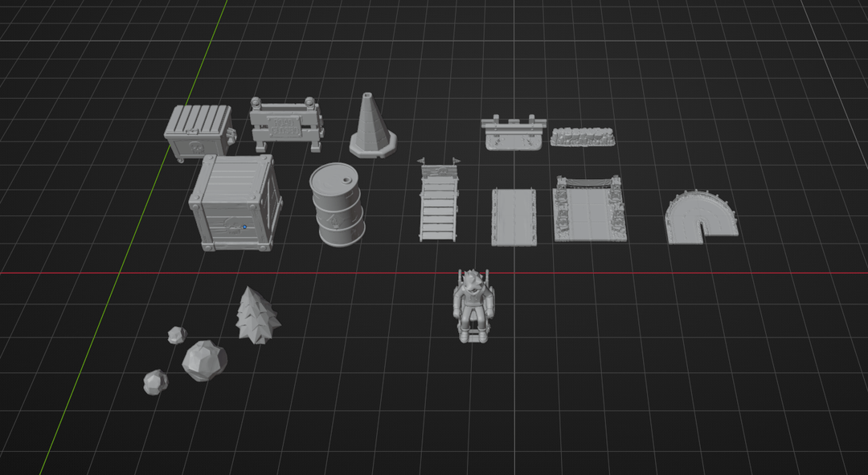Click the metal guardrail road piece
The height and width of the screenshot is (475, 868).
tap(513, 133)
